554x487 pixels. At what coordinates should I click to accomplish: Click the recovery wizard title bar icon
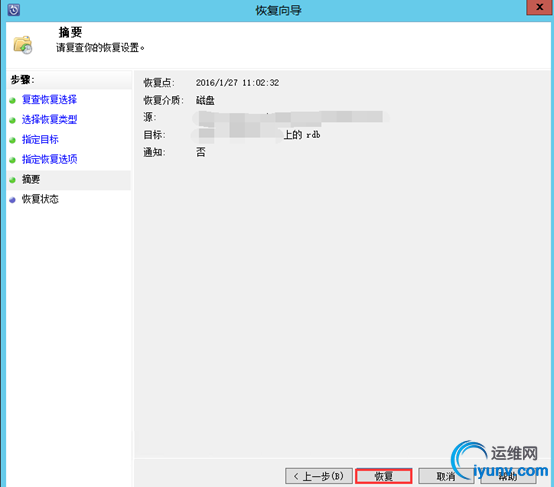tap(13, 10)
